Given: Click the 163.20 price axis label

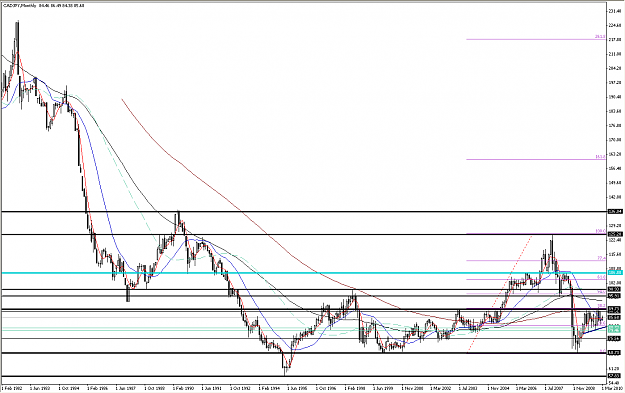Looking at the screenshot, I should click(x=614, y=154).
